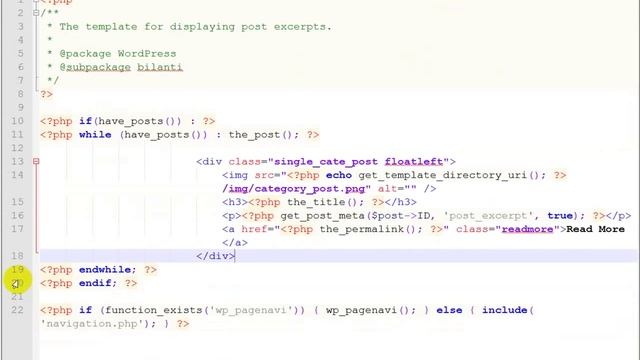640x360 pixels.
Task: Click the underlined word 'bilanti'
Action: point(160,67)
